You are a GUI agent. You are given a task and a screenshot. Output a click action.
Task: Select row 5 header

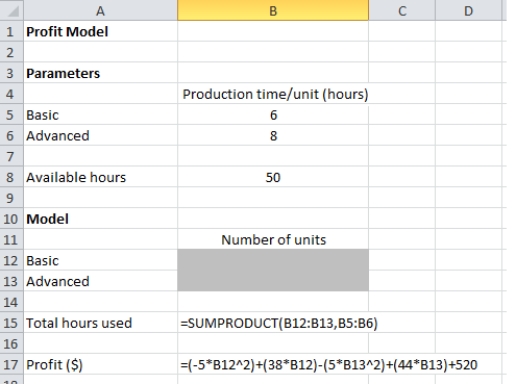click(12, 115)
